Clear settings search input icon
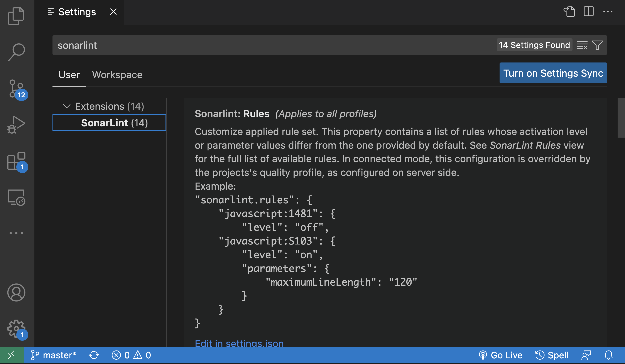Screen dimensions: 625x364 [x=582, y=45]
